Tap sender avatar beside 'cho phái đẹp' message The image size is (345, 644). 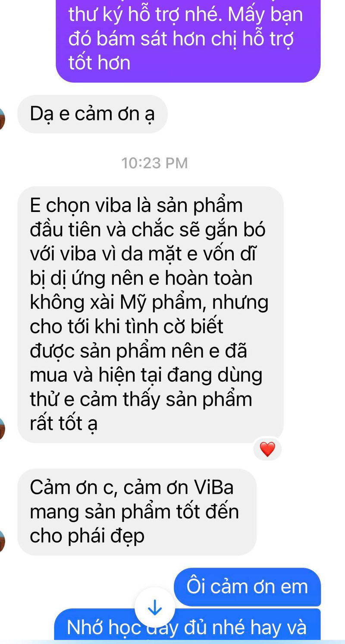tap(2, 541)
